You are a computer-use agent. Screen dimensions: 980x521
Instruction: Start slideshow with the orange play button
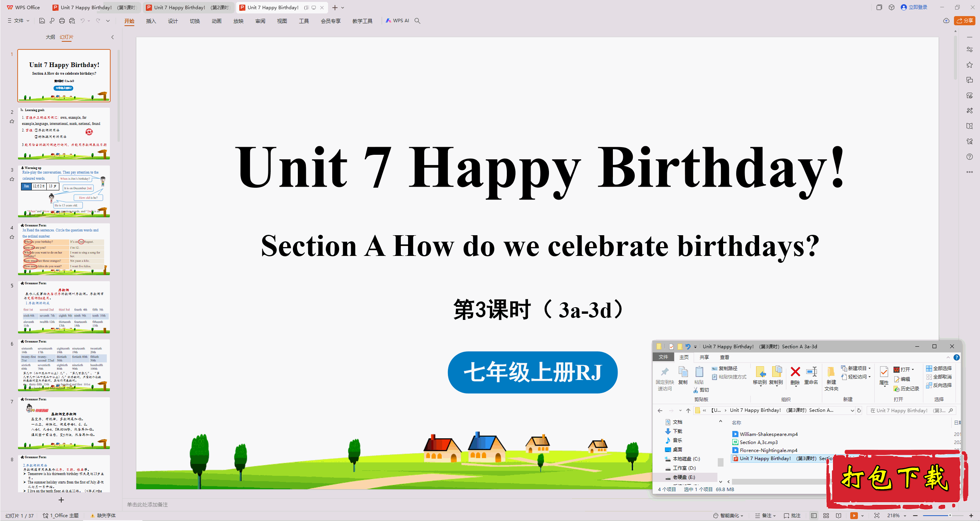[854, 516]
